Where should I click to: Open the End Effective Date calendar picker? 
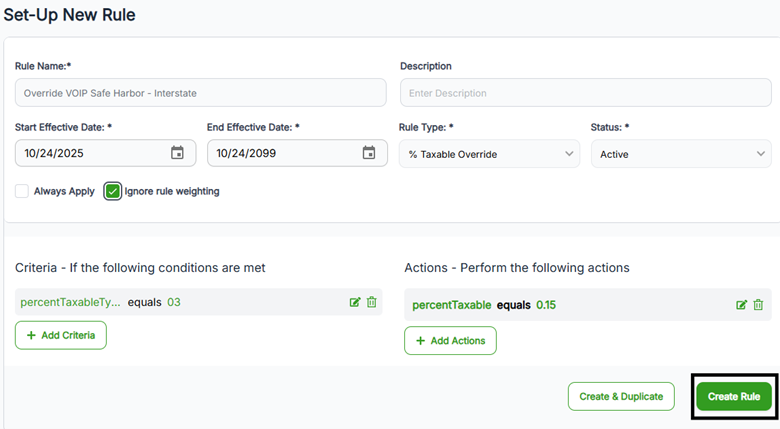point(369,153)
